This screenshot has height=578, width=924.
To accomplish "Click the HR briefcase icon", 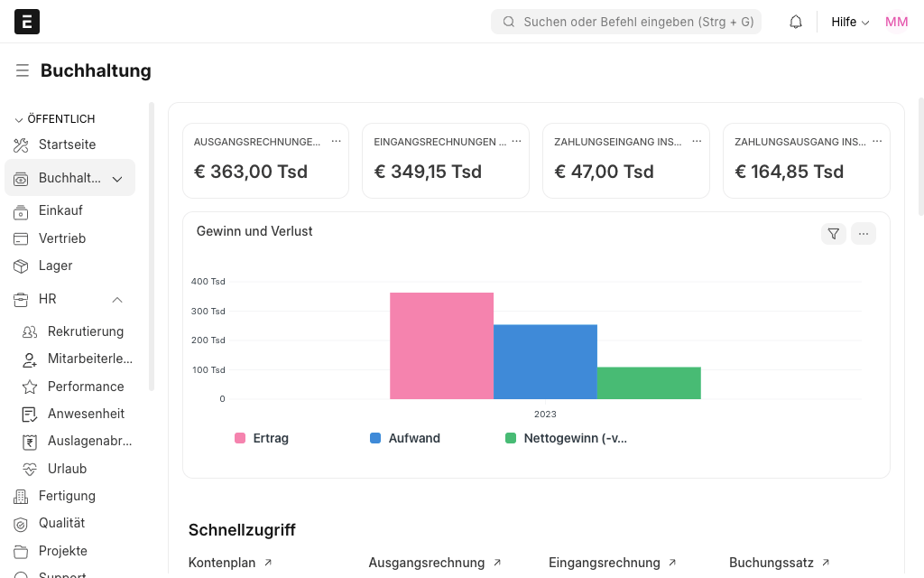I will pyautogui.click(x=21, y=300).
